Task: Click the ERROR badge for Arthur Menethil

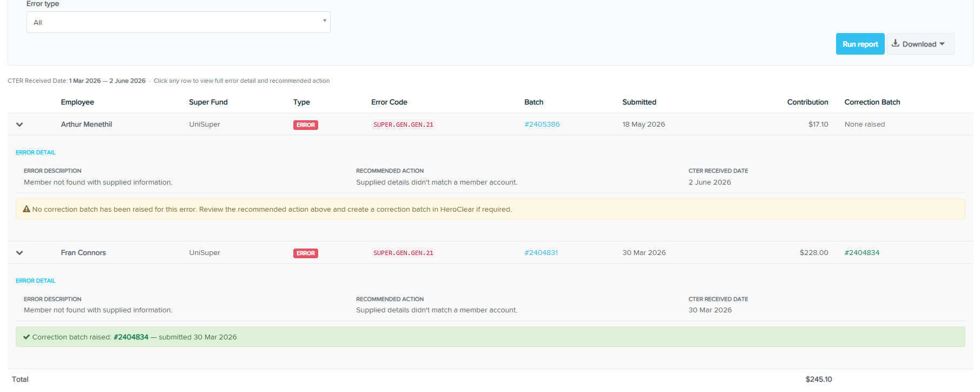Action: (306, 125)
